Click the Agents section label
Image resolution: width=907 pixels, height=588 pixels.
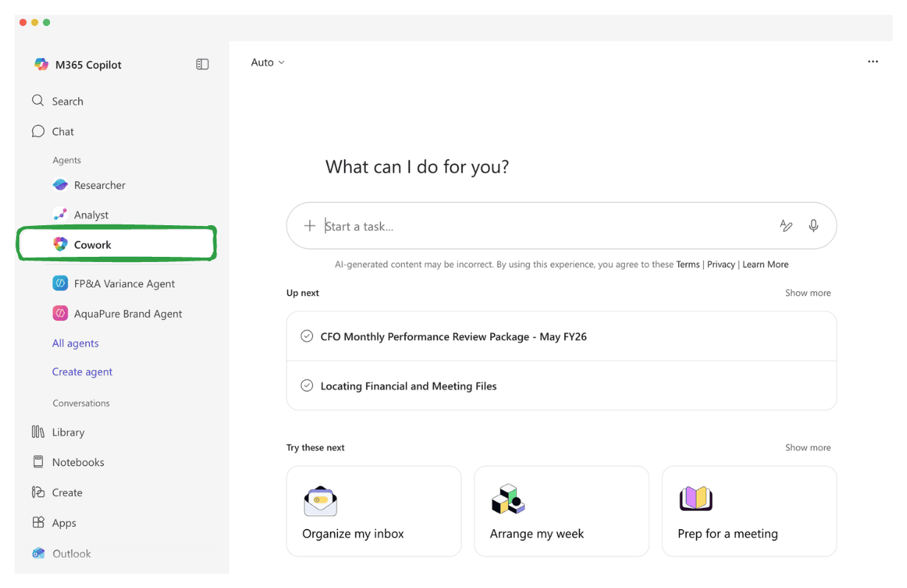67,160
